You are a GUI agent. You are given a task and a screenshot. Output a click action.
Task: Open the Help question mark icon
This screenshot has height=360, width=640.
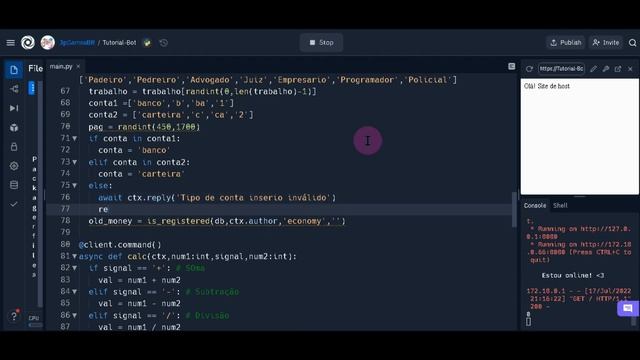(14, 316)
